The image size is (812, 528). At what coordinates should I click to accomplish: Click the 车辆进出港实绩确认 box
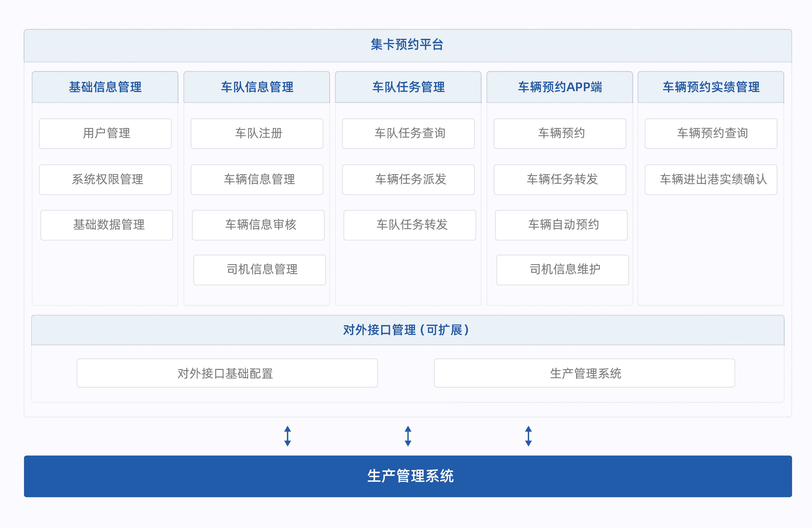coord(711,180)
